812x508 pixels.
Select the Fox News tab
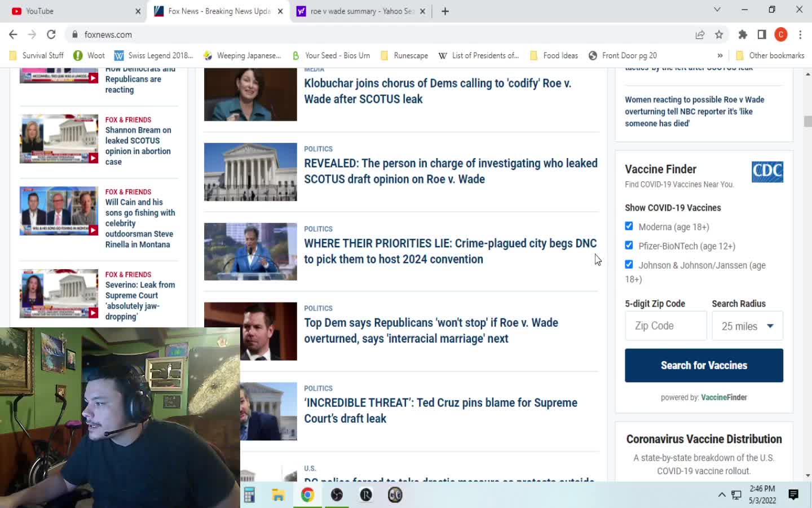coord(219,11)
